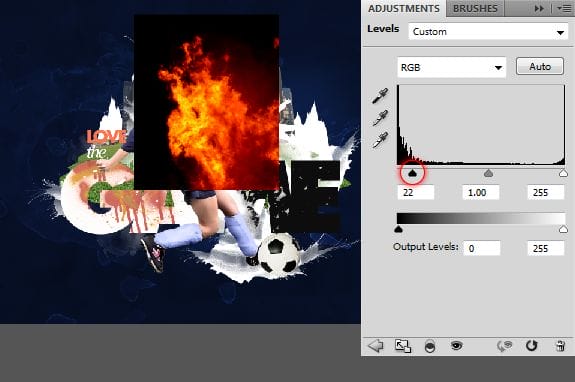Open the Levels preset dropdown showing Custom
The width and height of the screenshot is (575, 382).
[x=488, y=32]
